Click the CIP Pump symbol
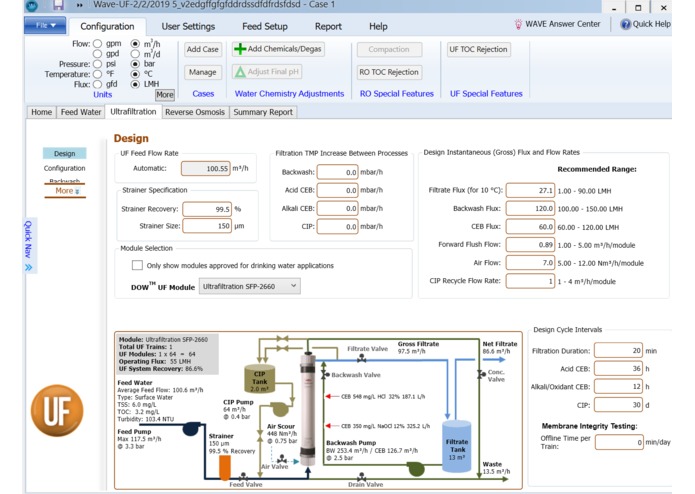Viewport: 695px width, 494px height. coord(279,408)
